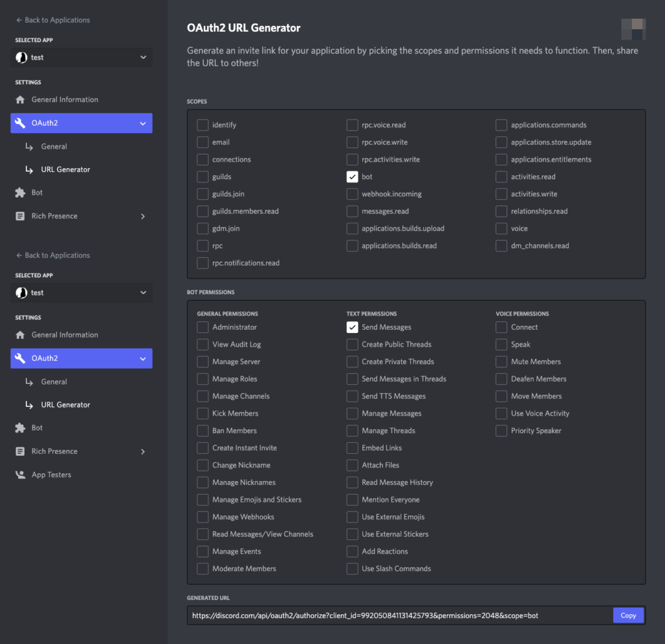Screen dimensions: 665x644
Task: Click the OAuth2 wrench icon in upper sidebar
Action: coord(20,123)
